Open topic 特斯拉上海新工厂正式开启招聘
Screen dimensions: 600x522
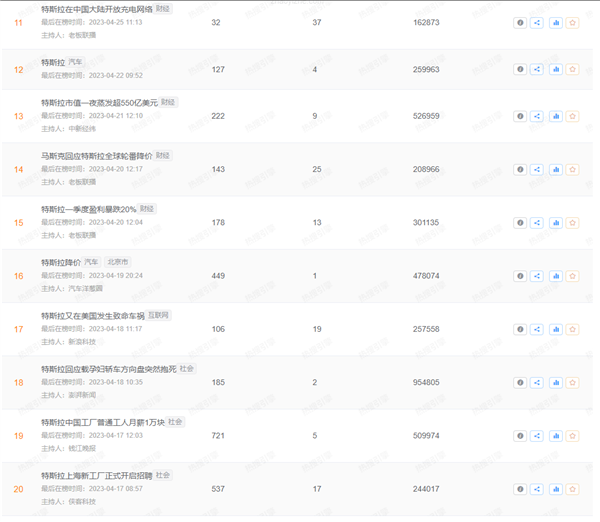point(96,475)
